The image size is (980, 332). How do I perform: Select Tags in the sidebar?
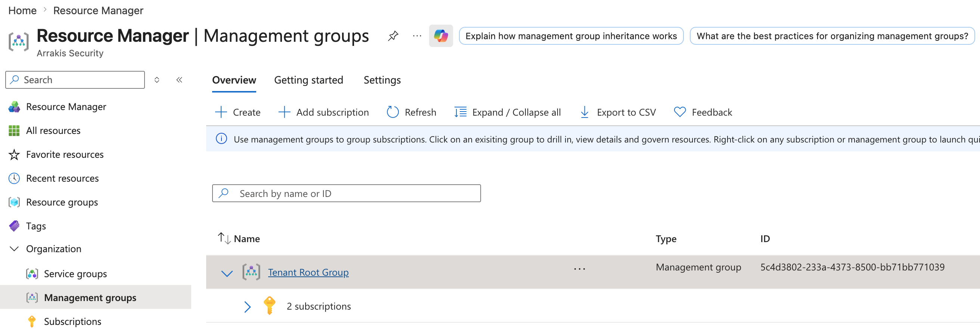click(36, 226)
